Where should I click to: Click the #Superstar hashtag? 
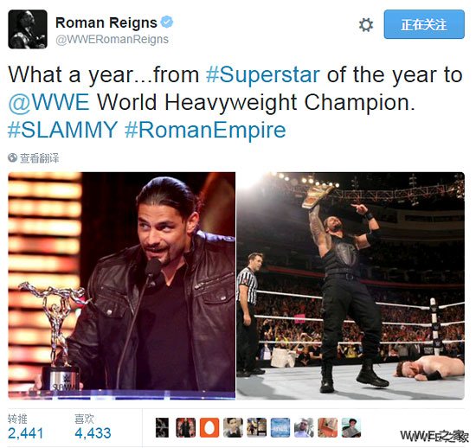[263, 74]
